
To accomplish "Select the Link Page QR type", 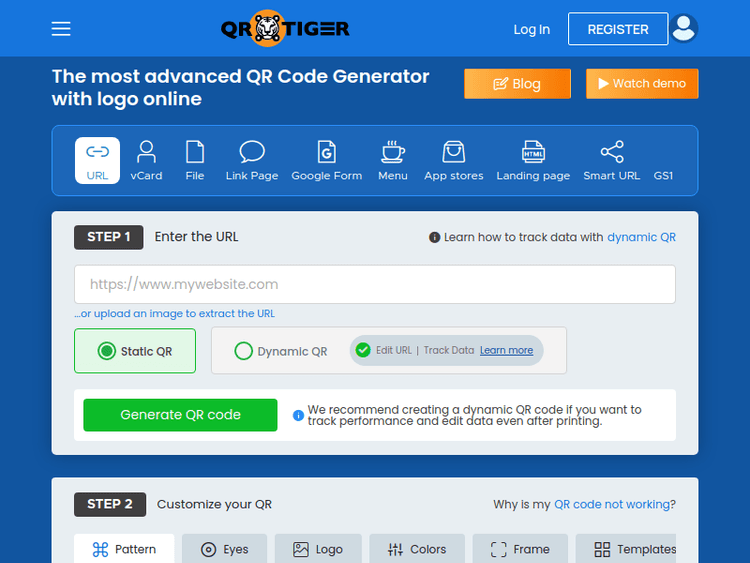I will [x=252, y=161].
